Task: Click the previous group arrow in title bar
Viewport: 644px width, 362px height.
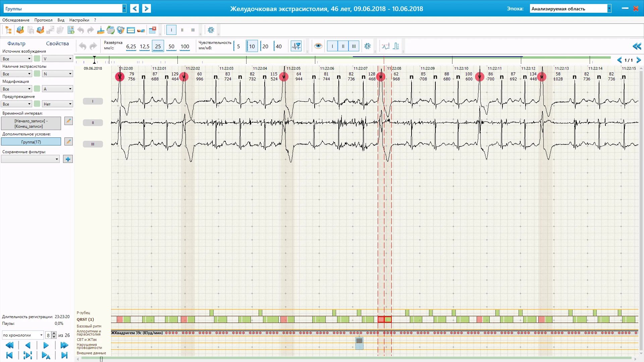Action: click(135, 8)
